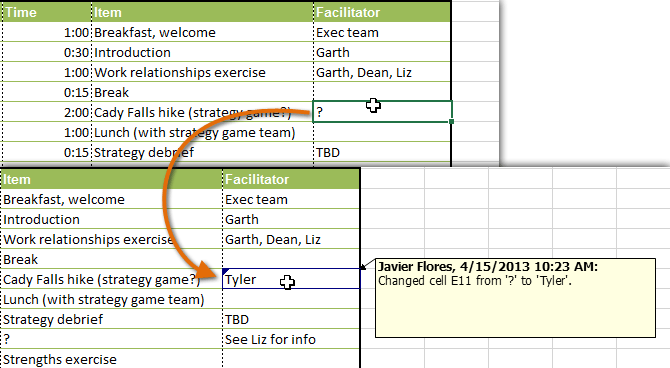The image size is (670, 368).
Task: Select 'Cady Falls hike' in the upper table
Action: [x=202, y=113]
